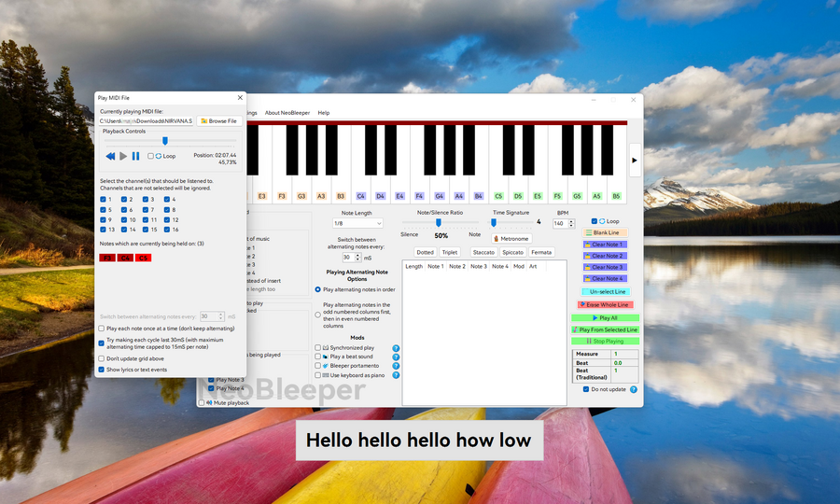Image resolution: width=840 pixels, height=504 pixels.
Task: Toggle Try making each cycle last 30mS
Action: (x=101, y=343)
